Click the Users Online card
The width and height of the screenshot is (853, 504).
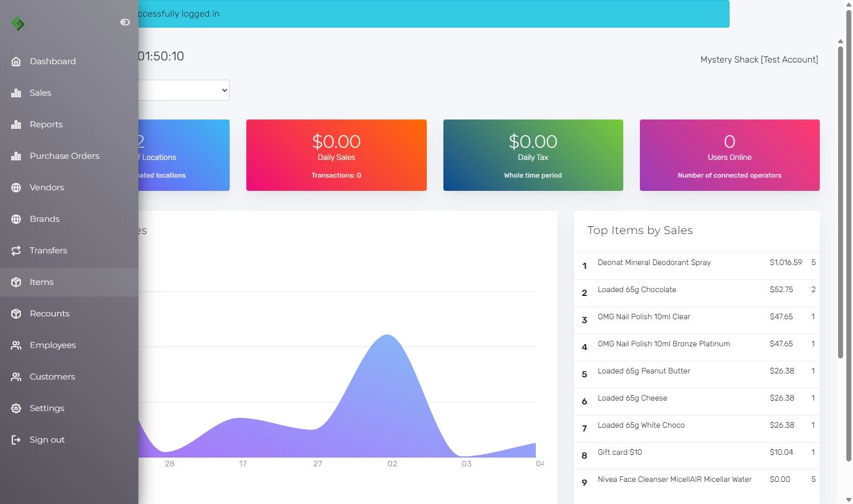pos(730,155)
